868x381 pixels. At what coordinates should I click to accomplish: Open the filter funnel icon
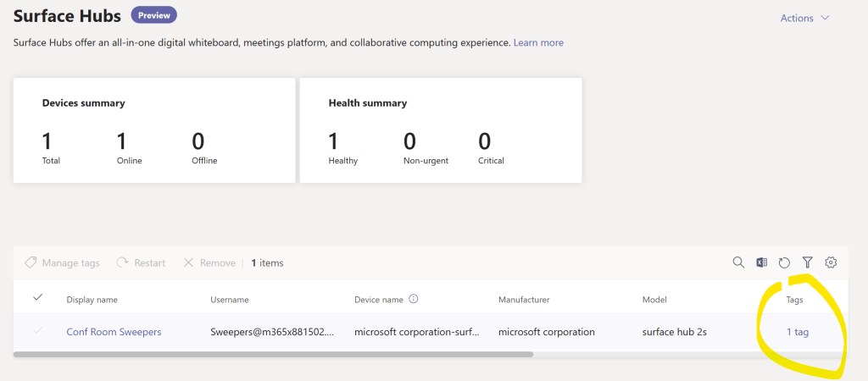(808, 263)
